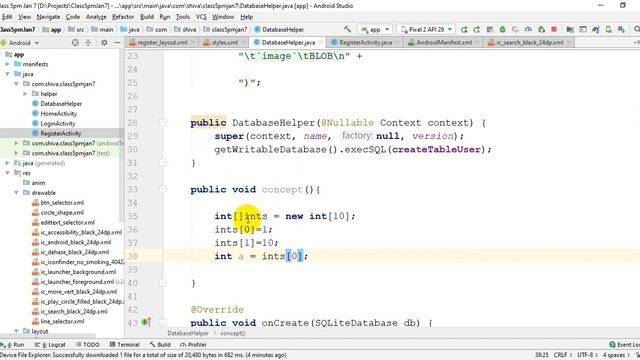Open the View menu
Image resolution: width=640 pixels, height=360 pixels.
tap(24, 17)
